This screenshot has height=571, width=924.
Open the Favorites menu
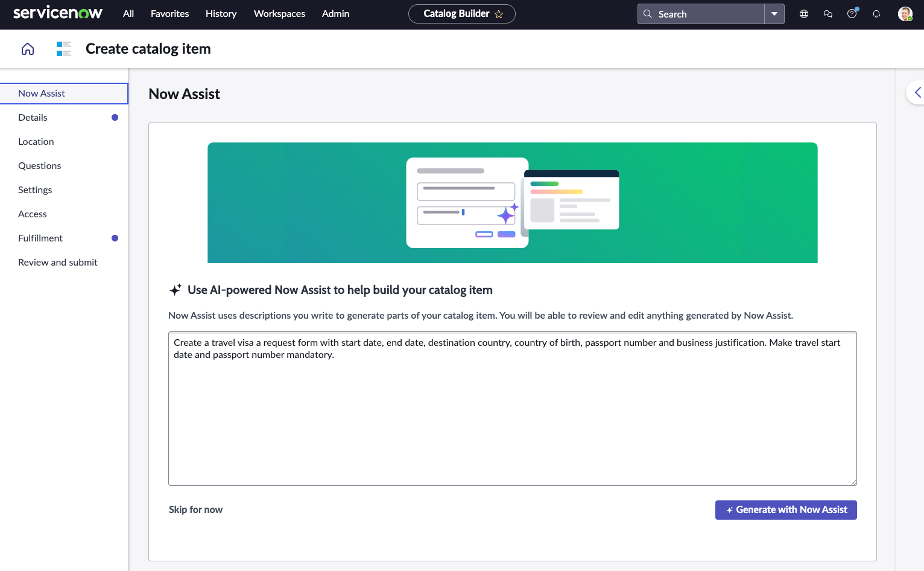pyautogui.click(x=169, y=14)
